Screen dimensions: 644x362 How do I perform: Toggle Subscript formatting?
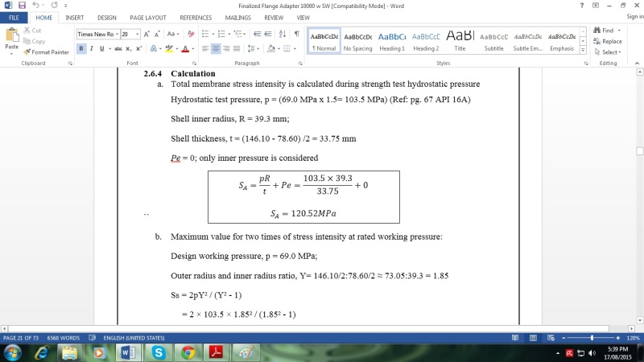tap(129, 48)
